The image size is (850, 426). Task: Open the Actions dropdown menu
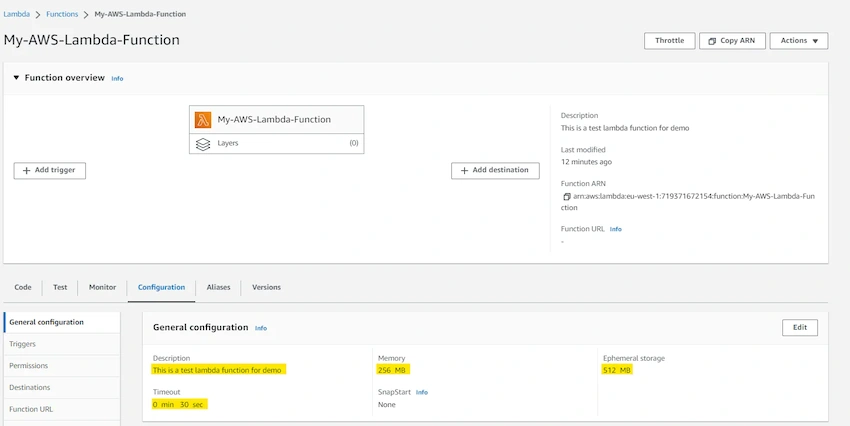[799, 41]
